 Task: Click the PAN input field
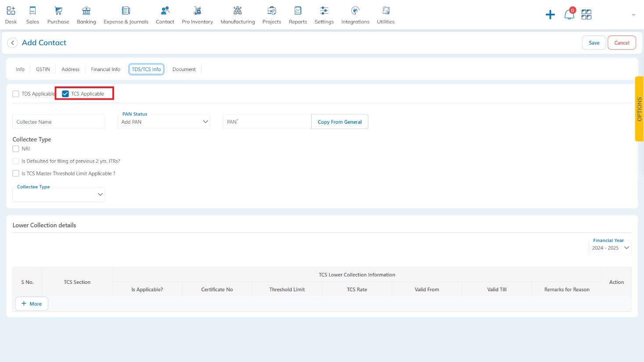267,122
